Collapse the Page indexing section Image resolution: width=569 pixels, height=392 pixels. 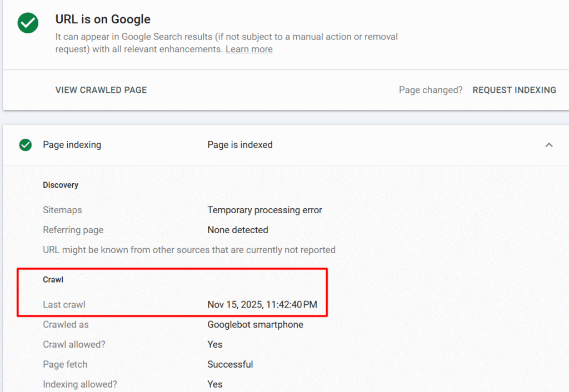tap(549, 144)
